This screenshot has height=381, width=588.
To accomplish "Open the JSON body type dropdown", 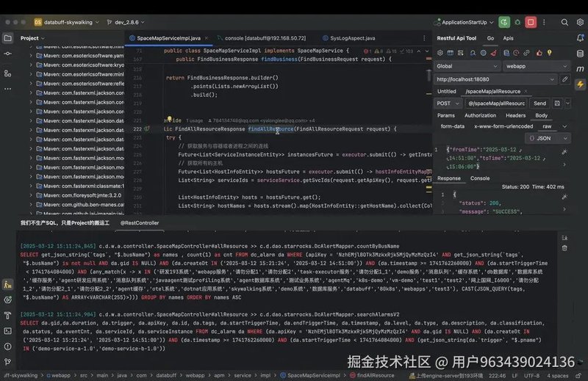I will point(548,138).
